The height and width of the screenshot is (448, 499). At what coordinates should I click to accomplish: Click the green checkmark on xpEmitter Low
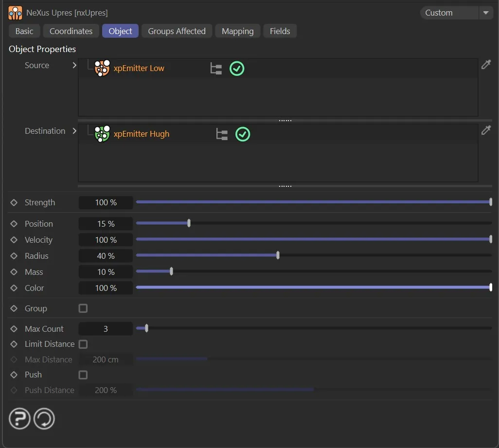(237, 69)
